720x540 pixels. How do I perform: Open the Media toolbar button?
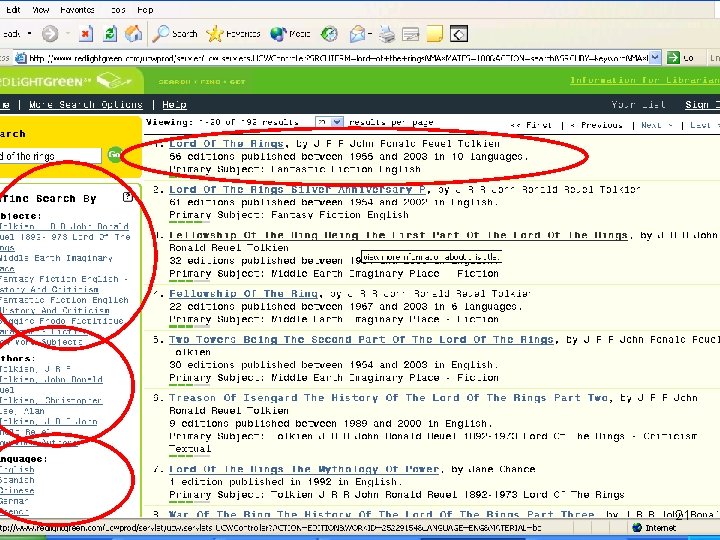point(290,34)
